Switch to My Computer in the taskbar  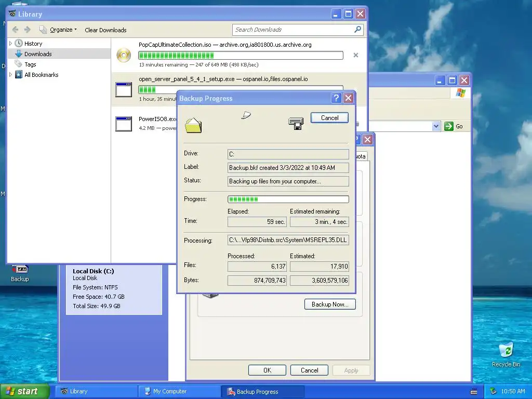pyautogui.click(x=179, y=392)
